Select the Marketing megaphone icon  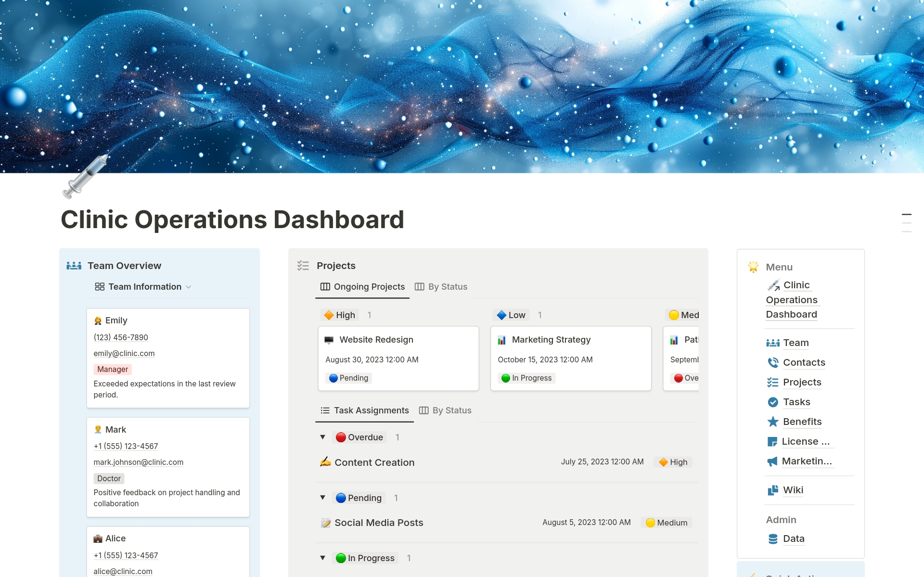coord(773,461)
